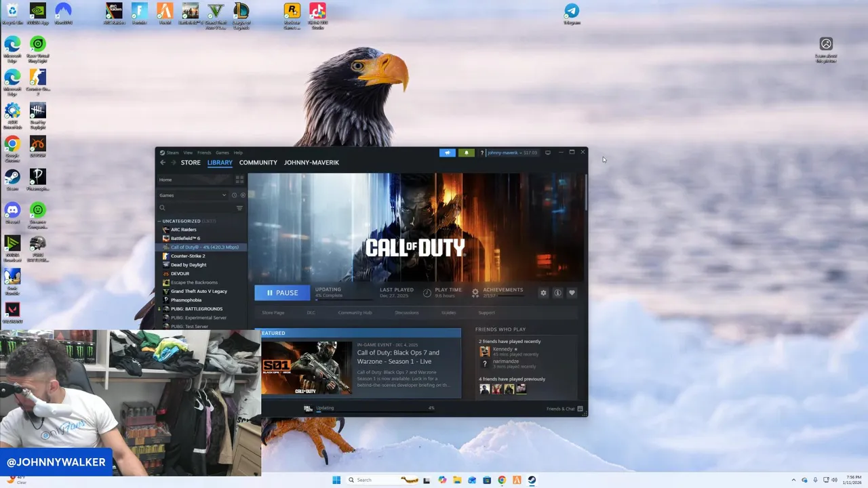Select the Discord desktop icon
The width and height of the screenshot is (868, 488).
point(12,212)
